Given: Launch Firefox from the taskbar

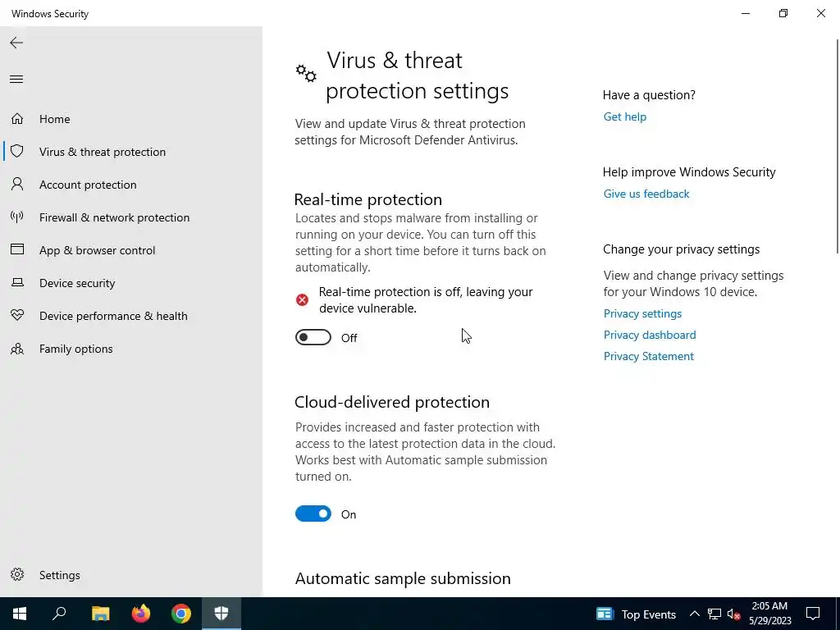Looking at the screenshot, I should (141, 614).
